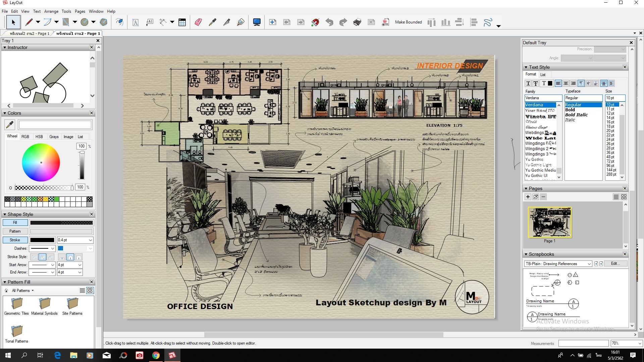Click the opacity slider in Colors panel

44,188
